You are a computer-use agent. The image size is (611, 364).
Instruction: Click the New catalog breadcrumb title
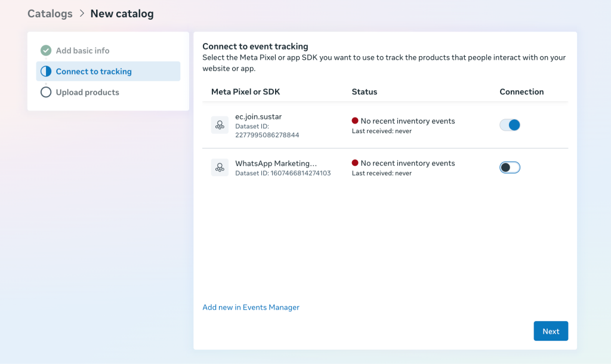[122, 14]
